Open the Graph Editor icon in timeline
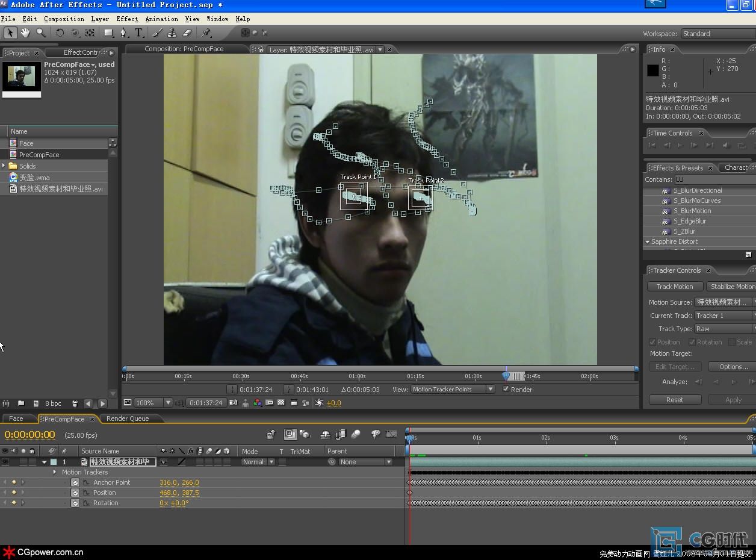The image size is (756, 560). point(392,434)
